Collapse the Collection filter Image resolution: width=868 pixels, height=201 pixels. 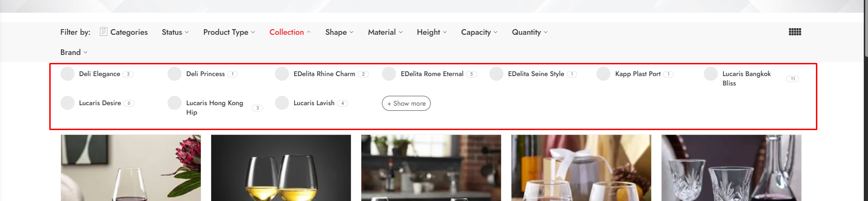[x=290, y=32]
